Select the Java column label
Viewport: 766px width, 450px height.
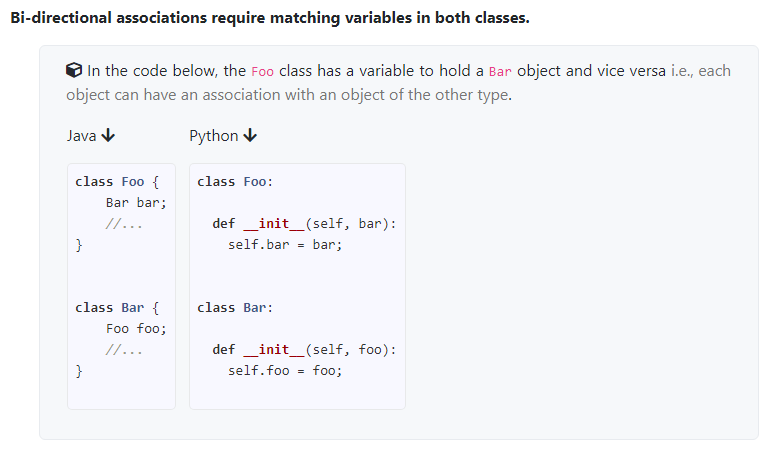(x=82, y=136)
